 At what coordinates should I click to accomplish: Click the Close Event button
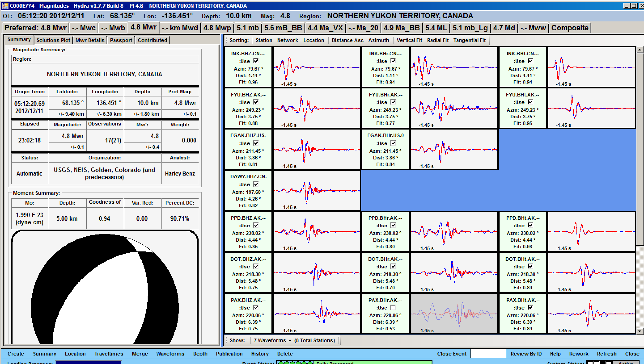click(x=452, y=354)
